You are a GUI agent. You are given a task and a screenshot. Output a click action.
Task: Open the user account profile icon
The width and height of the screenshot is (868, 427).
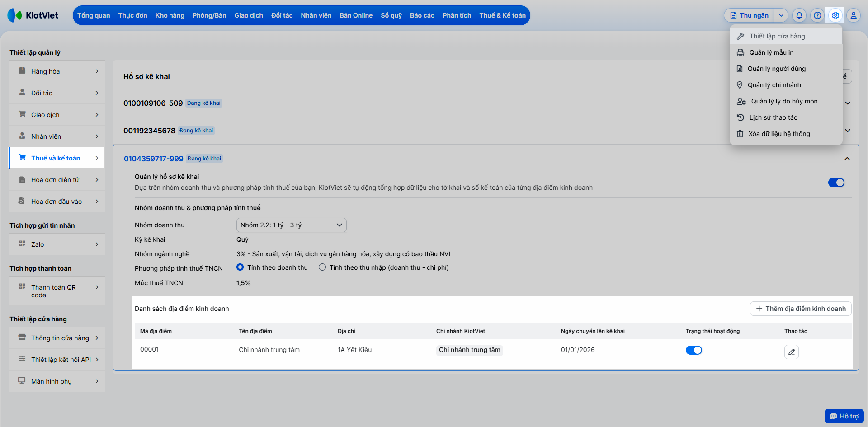tap(853, 15)
